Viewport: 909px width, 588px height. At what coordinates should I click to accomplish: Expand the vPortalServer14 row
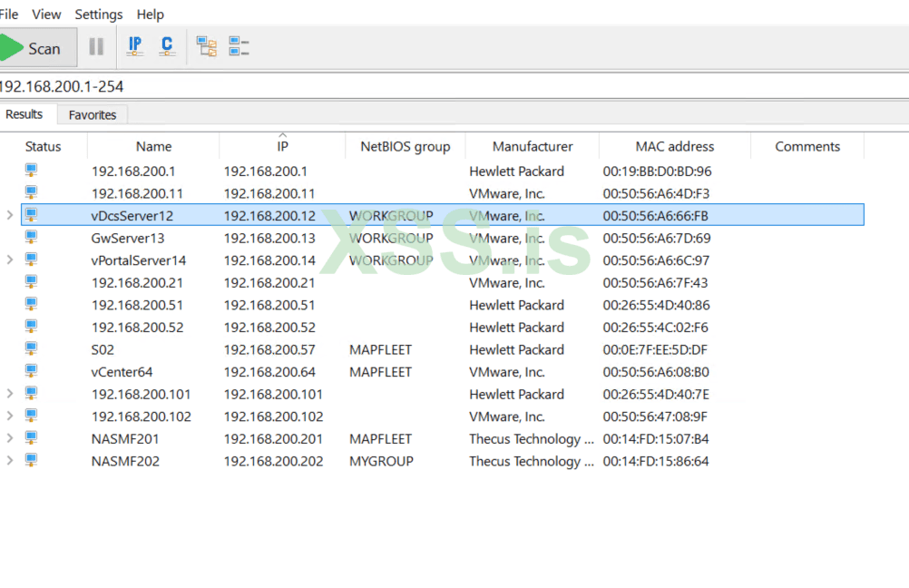click(10, 260)
